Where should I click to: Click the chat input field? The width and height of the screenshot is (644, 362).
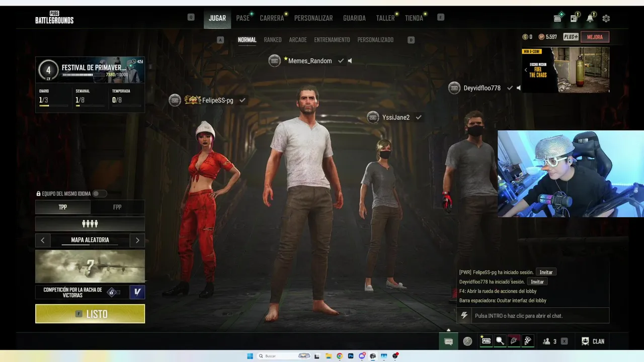[540, 316]
